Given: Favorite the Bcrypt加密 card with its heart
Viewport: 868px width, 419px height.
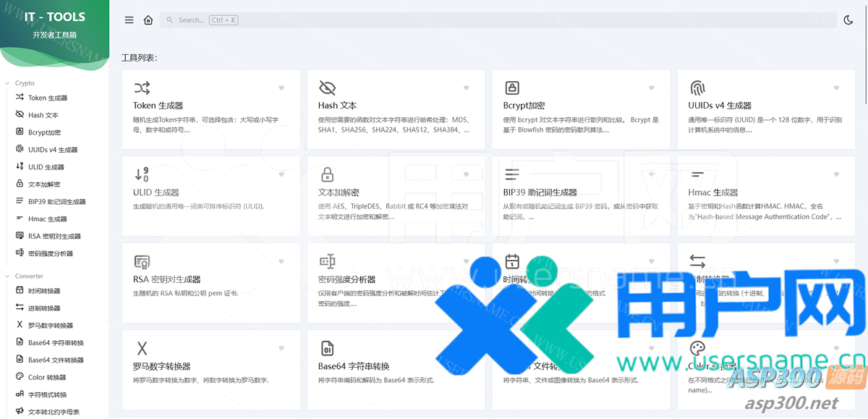Looking at the screenshot, I should (652, 88).
